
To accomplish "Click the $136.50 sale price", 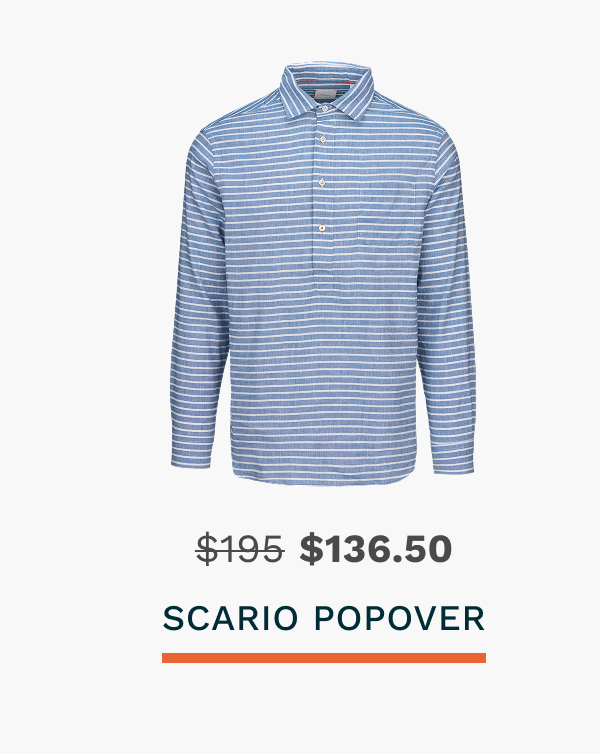I will click(x=375, y=549).
